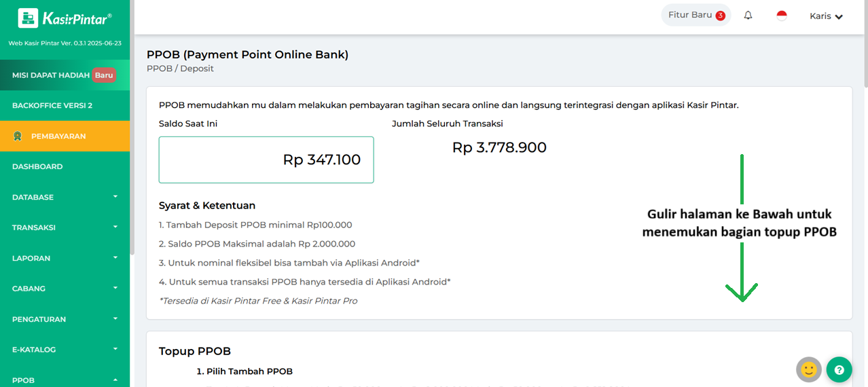
Task: Click the Fitur Baru button
Action: [x=690, y=15]
